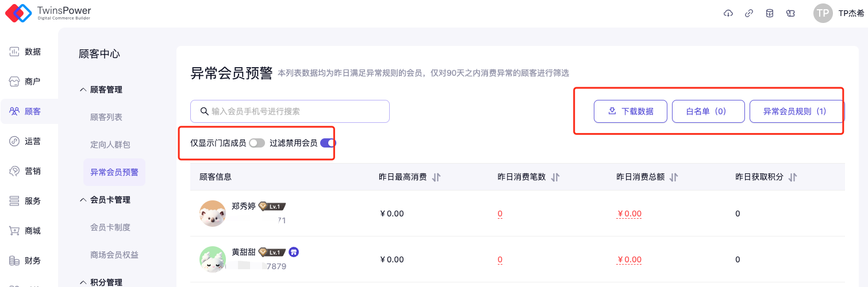Viewport: 868px width, 287px height.
Task: Sort by 昨日消费笔数 column sort icon
Action: click(x=555, y=177)
